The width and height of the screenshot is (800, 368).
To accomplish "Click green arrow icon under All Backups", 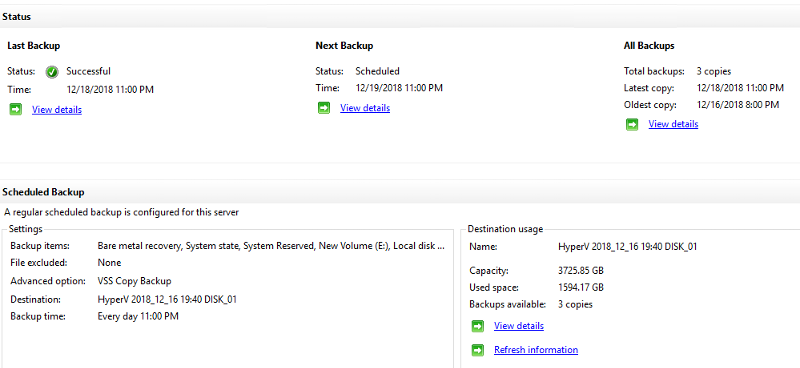I will tap(632, 124).
